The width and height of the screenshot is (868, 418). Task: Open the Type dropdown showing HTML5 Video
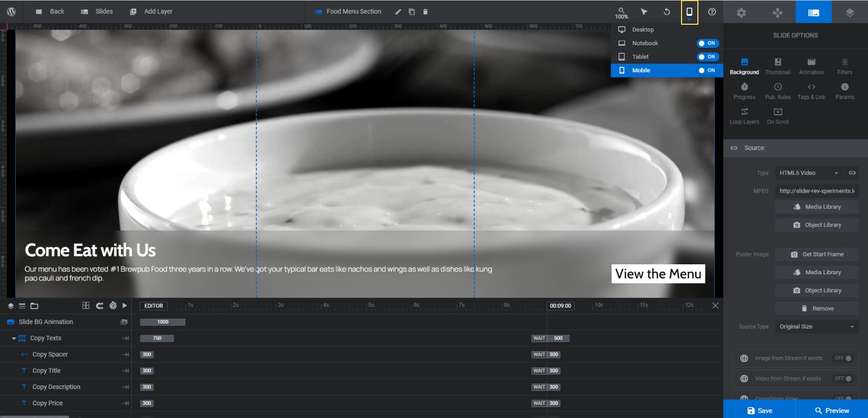[809, 173]
